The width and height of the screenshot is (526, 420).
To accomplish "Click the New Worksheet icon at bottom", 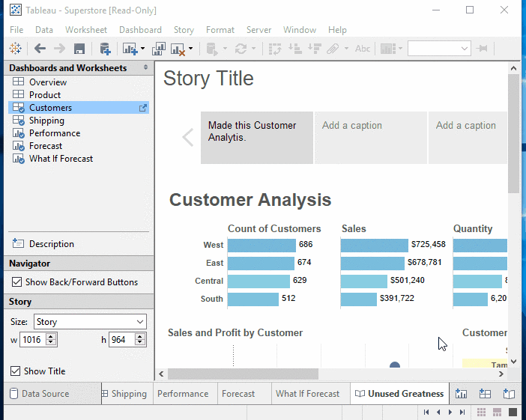I will 461,394.
